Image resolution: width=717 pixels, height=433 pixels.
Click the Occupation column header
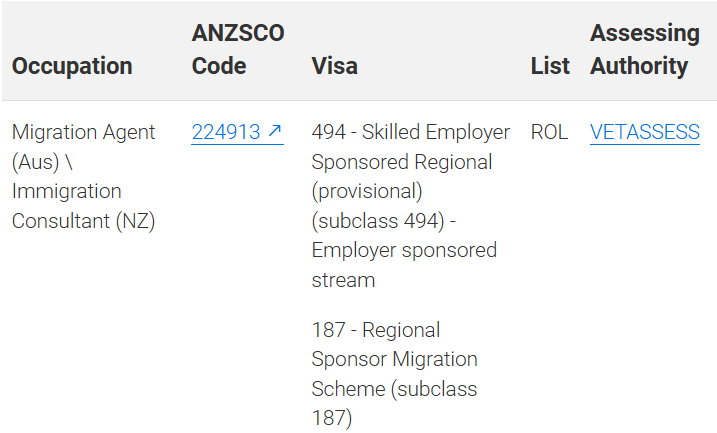(x=72, y=66)
